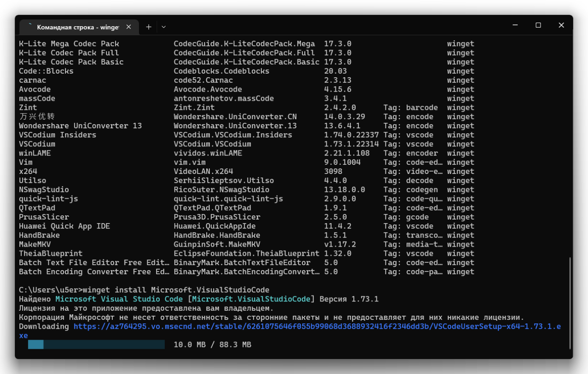Click the version 13.18.0.0
Viewport: 588px width, 374px height.
(344, 190)
